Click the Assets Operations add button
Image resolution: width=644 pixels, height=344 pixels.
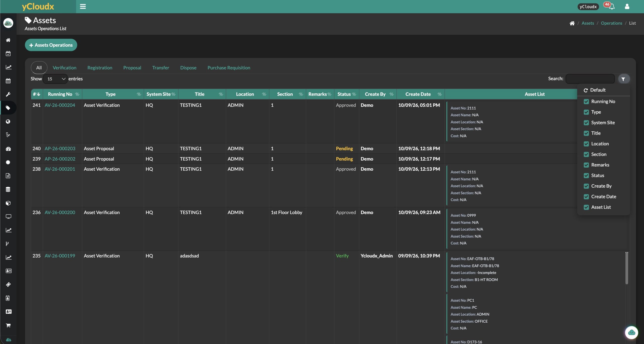51,45
